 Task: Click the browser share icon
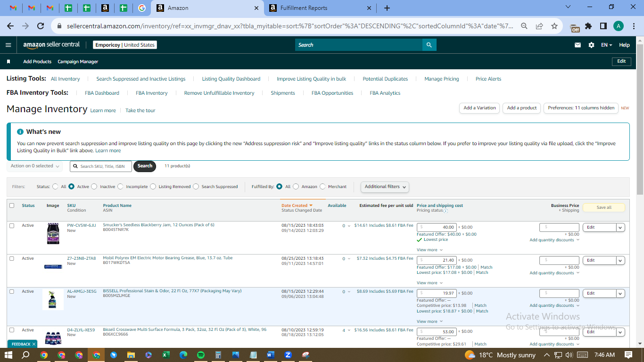pos(539,26)
